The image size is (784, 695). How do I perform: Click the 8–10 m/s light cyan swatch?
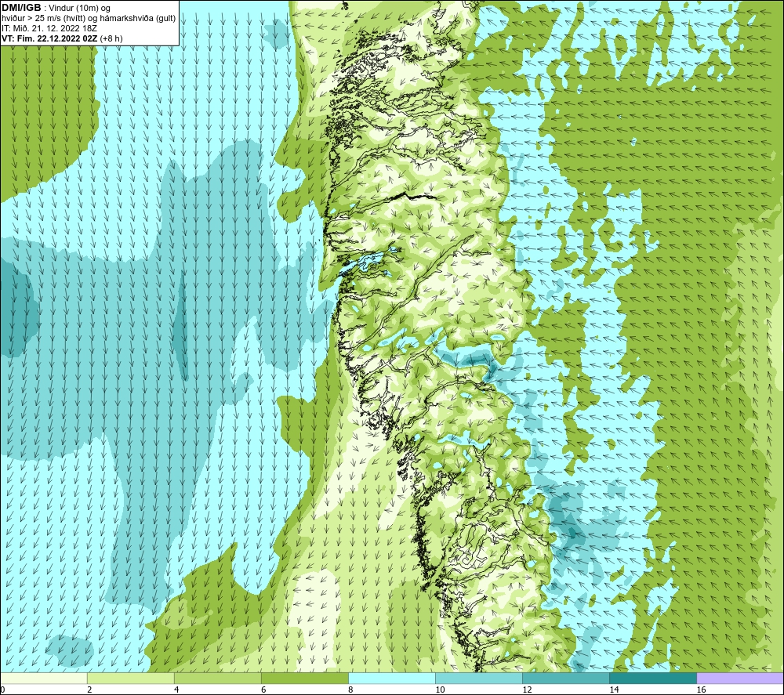pyautogui.click(x=392, y=678)
